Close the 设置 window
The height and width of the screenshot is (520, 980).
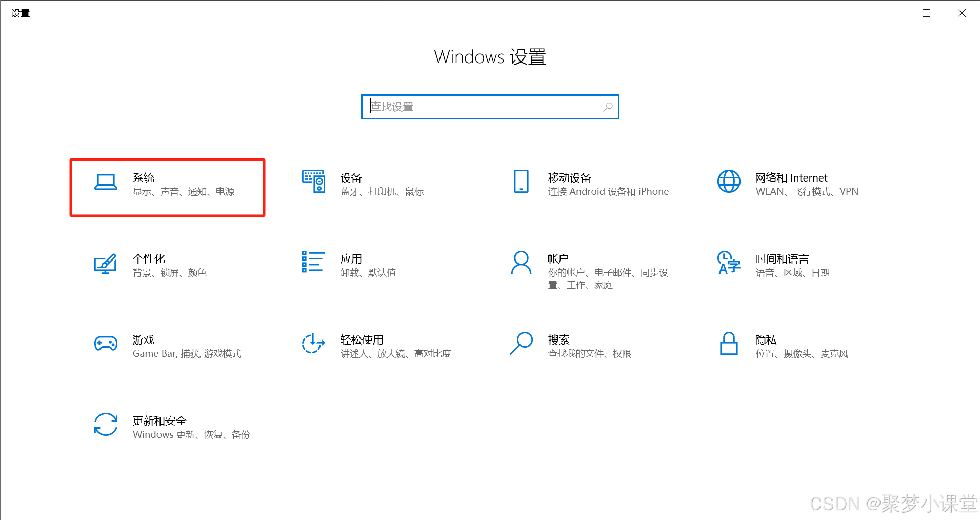962,13
